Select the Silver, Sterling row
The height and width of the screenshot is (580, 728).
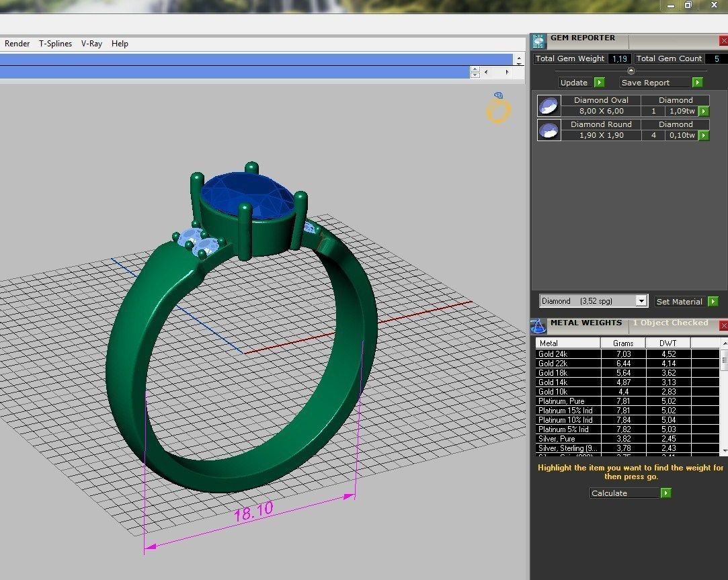[627, 448]
